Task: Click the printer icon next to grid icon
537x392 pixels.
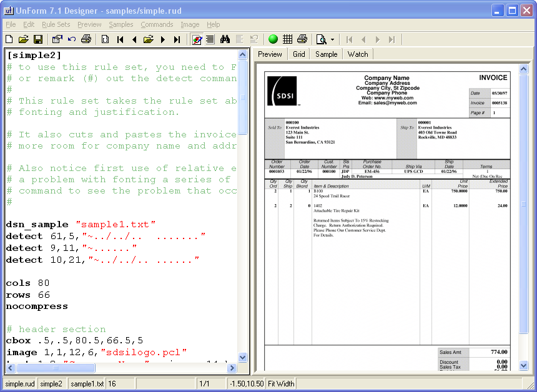Action: click(x=302, y=39)
